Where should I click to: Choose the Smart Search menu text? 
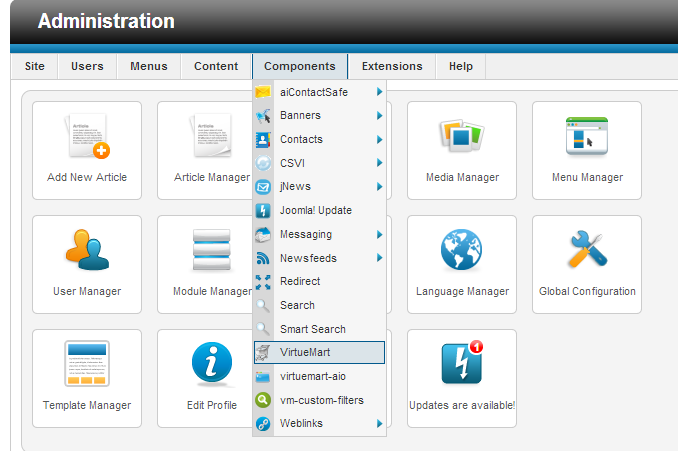point(313,329)
